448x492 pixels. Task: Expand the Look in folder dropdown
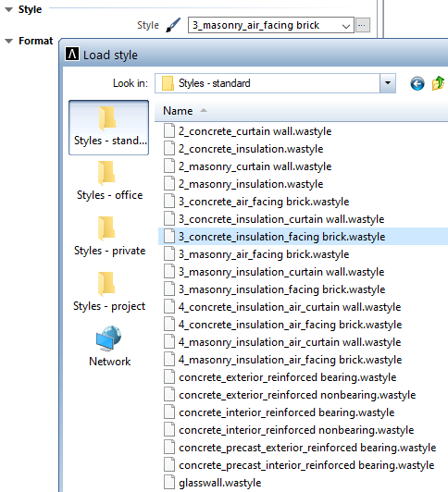point(388,83)
